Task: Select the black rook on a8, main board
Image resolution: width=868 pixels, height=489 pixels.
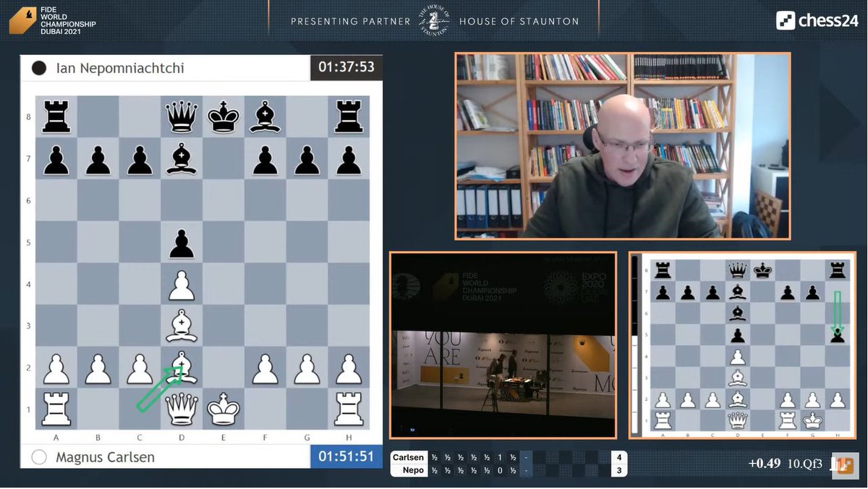Action: coord(56,116)
